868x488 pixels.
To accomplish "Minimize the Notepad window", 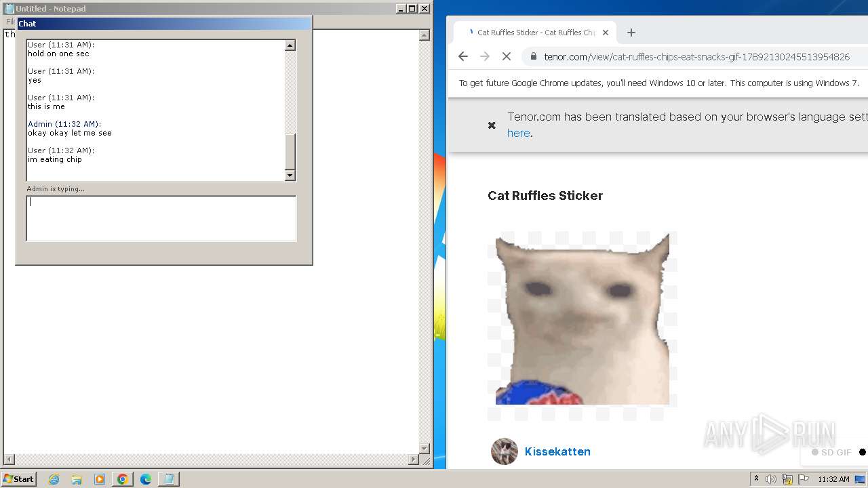I will [x=401, y=9].
